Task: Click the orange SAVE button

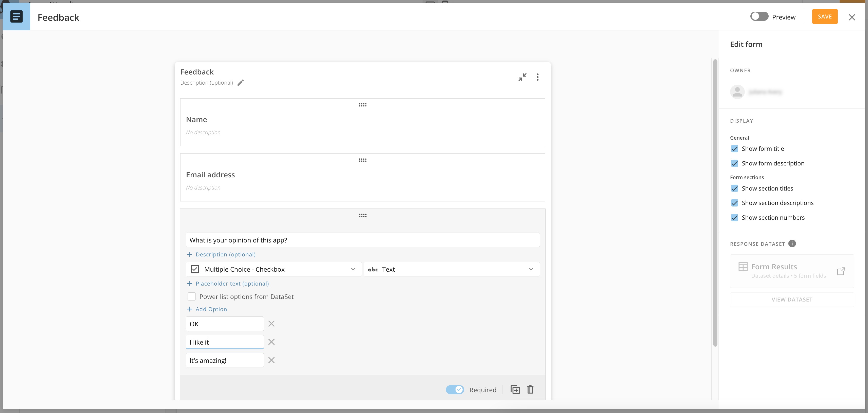Action: tap(825, 16)
